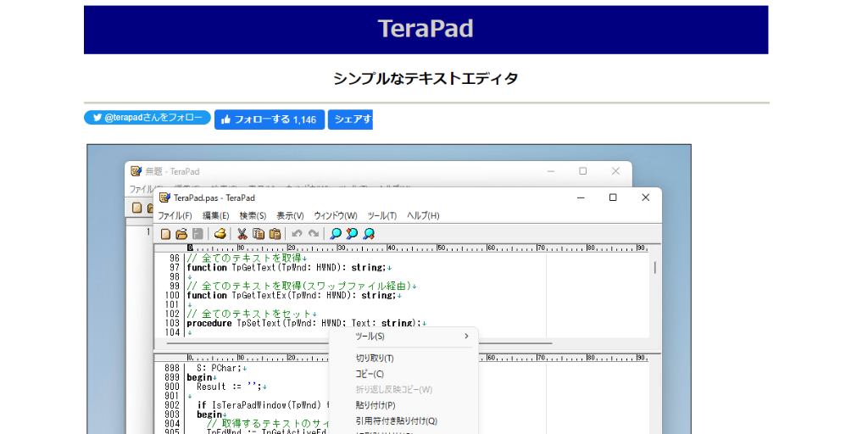Screen dimensions: 868x434
Task: Click the Undo arrow icon
Action: coord(298,234)
